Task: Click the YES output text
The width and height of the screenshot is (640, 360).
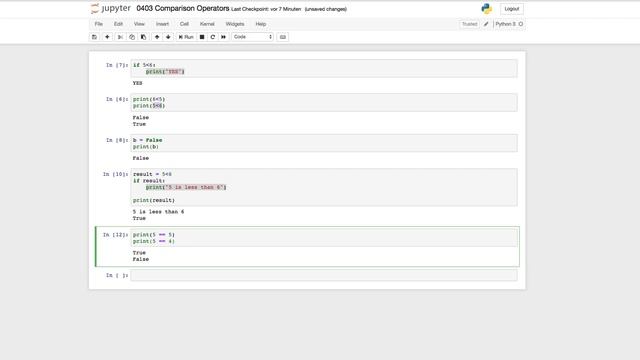Action: click(138, 83)
